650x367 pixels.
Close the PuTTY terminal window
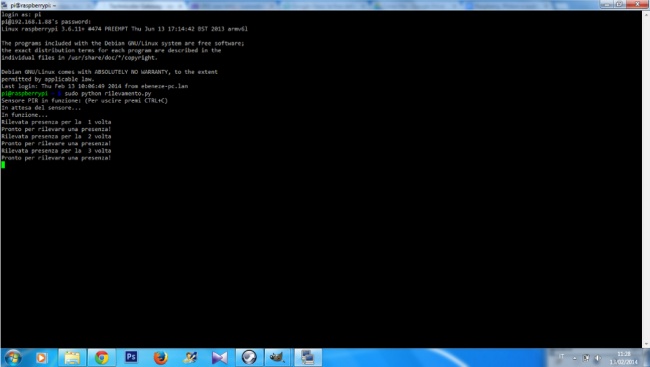637,4
